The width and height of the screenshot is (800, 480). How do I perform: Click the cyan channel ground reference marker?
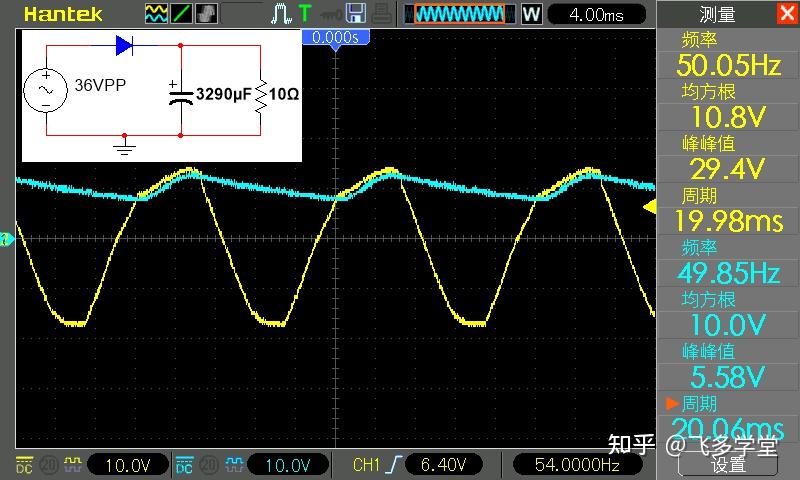[x=6, y=239]
